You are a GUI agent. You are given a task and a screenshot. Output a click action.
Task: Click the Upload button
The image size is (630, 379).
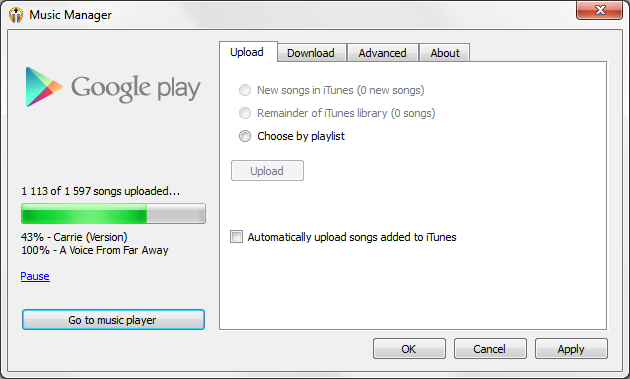(x=267, y=171)
